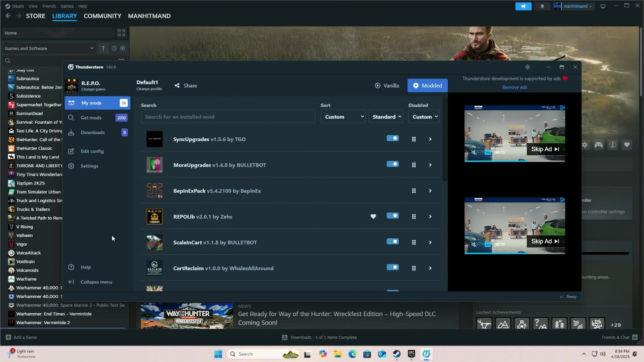Open the Standard sort direction dropdown
The width and height of the screenshot is (644, 362).
click(386, 117)
